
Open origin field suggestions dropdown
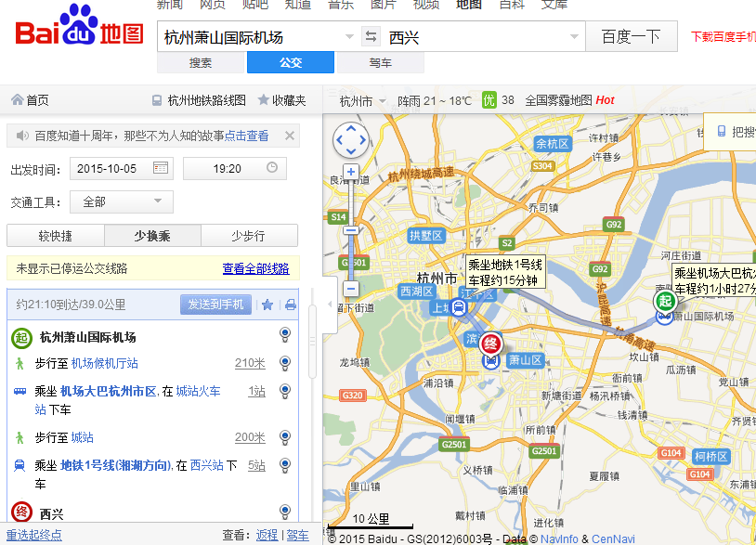[x=349, y=36]
